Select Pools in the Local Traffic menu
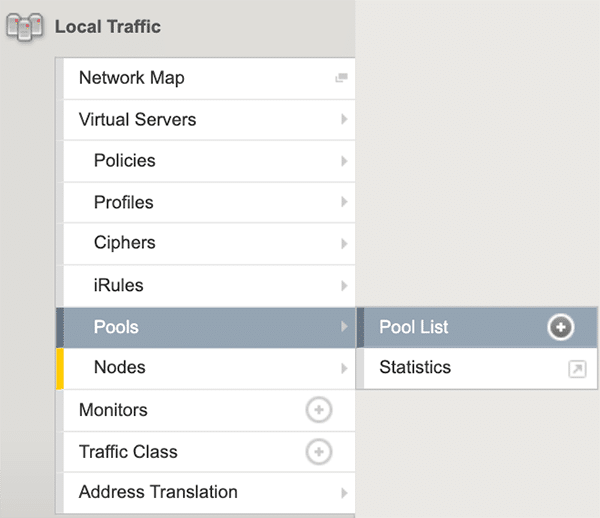Image resolution: width=600 pixels, height=518 pixels. [x=116, y=327]
